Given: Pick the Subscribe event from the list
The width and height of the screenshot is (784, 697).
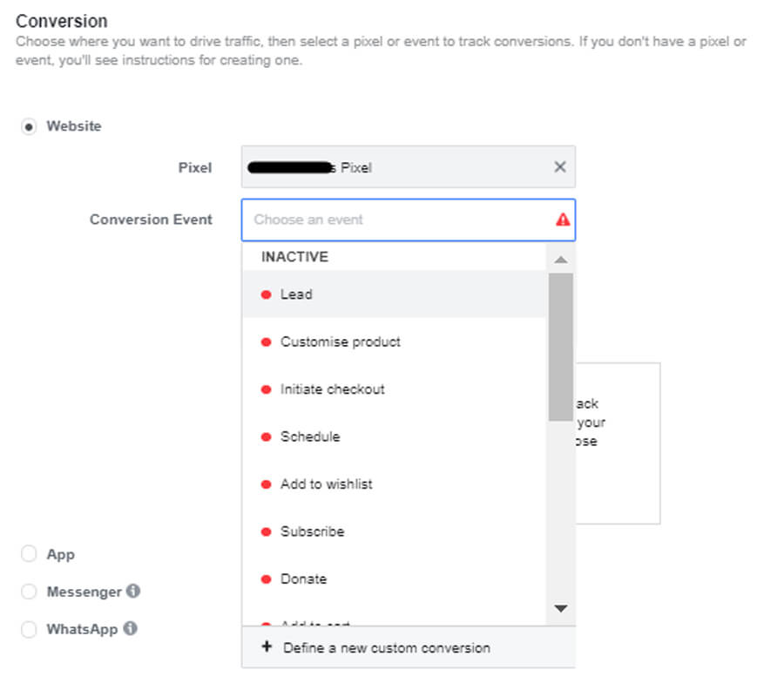Looking at the screenshot, I should pos(312,531).
